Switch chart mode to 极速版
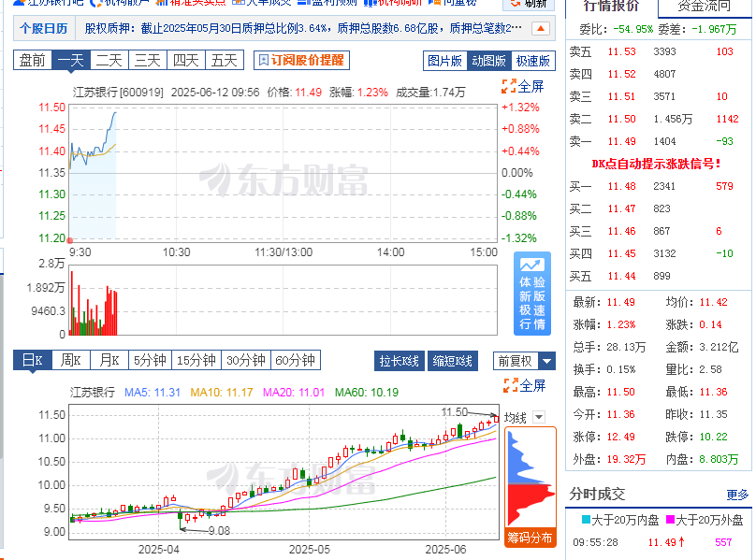This screenshot has height=560, width=756. pyautogui.click(x=532, y=61)
